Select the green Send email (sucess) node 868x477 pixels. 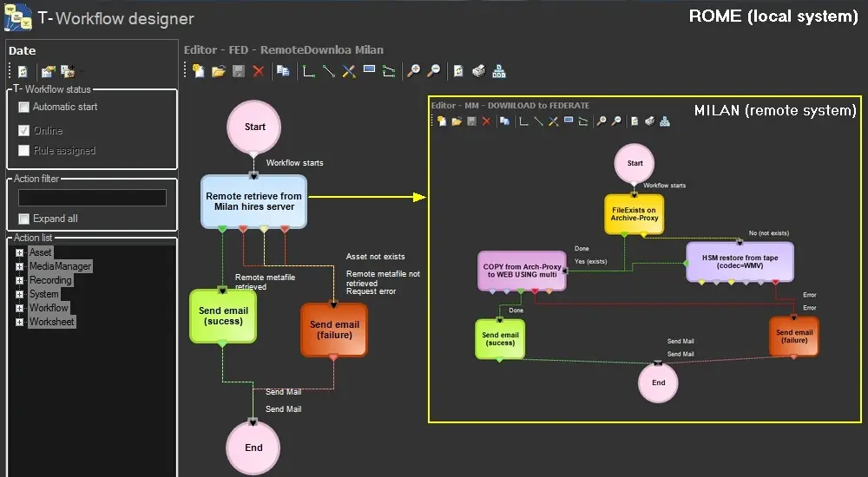coord(223,316)
